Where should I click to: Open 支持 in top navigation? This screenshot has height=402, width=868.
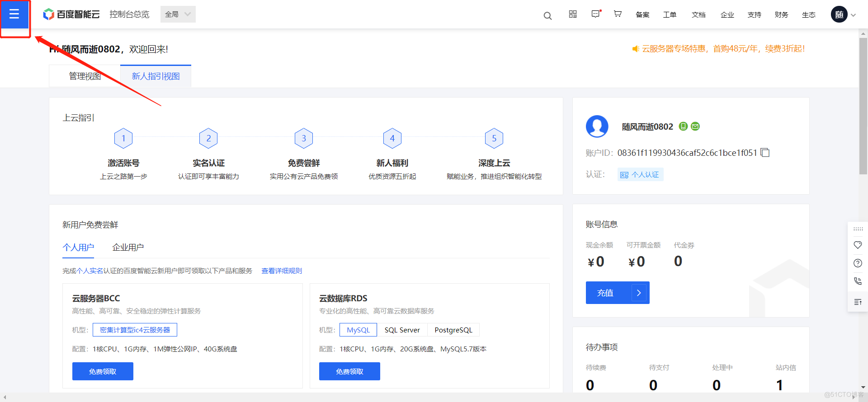point(755,14)
